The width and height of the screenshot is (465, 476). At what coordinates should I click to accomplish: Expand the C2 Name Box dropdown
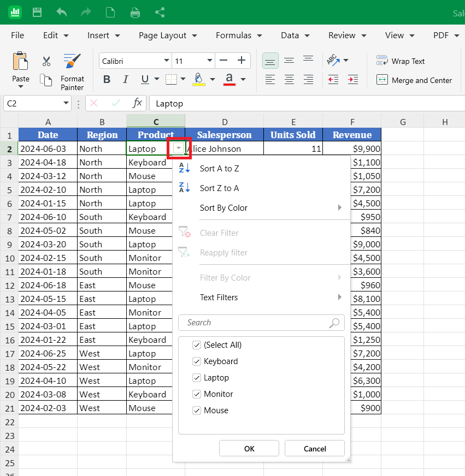pos(66,103)
